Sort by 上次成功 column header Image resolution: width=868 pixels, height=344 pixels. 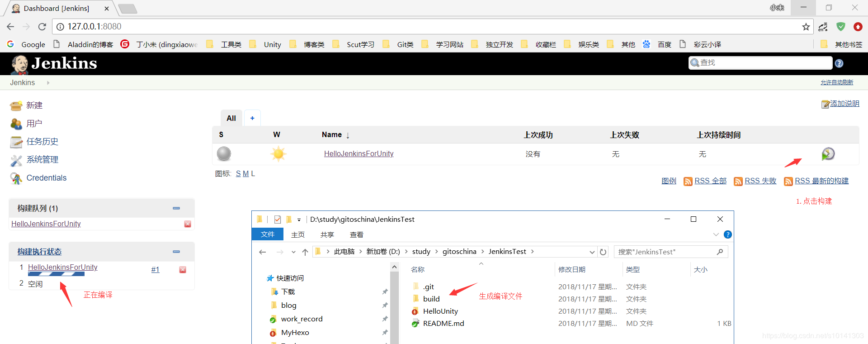(538, 135)
